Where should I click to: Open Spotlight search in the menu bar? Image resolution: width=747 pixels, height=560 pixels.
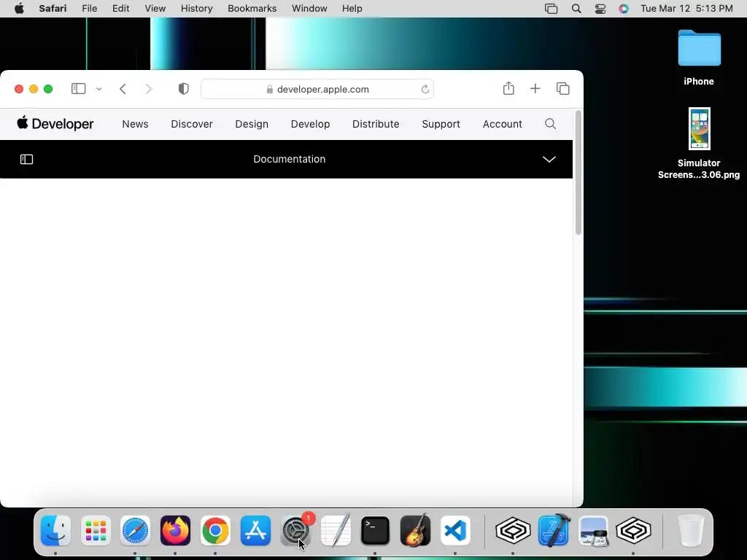(576, 9)
